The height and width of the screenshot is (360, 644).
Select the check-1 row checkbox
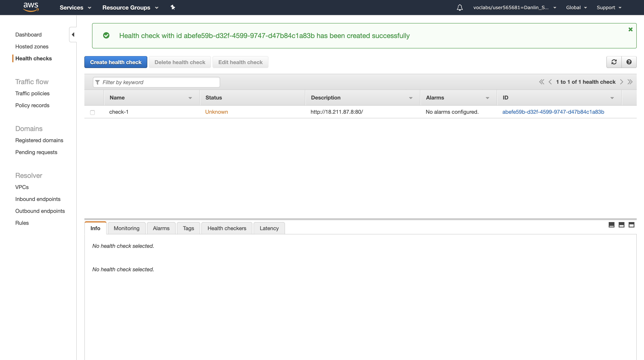coord(92,112)
